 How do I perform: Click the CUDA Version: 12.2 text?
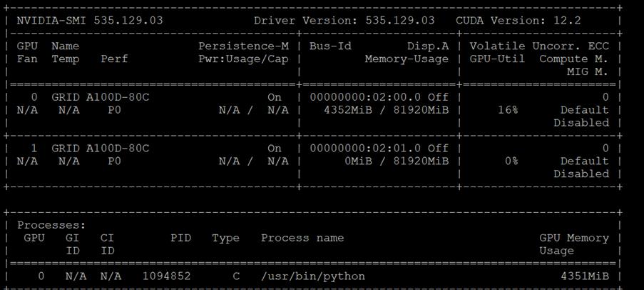518,20
